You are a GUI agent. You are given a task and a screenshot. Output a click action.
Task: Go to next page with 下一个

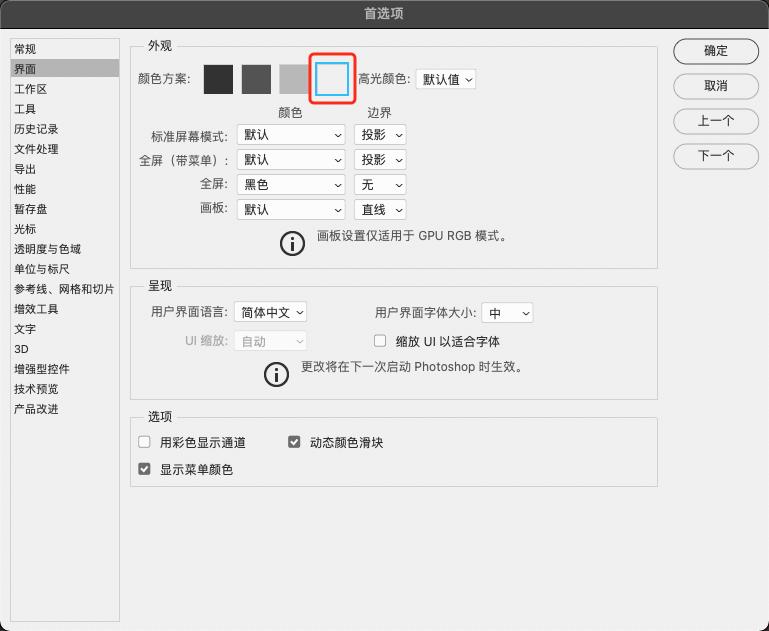click(716, 156)
